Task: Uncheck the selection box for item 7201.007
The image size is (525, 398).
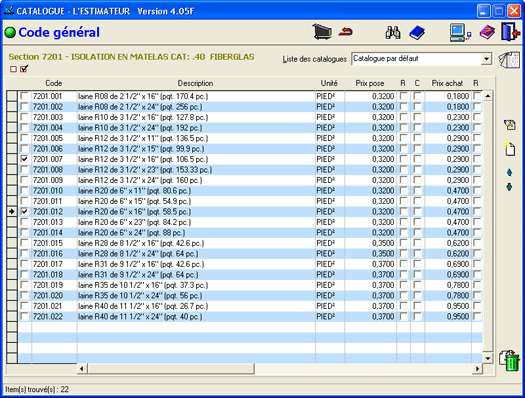Action: point(24,159)
